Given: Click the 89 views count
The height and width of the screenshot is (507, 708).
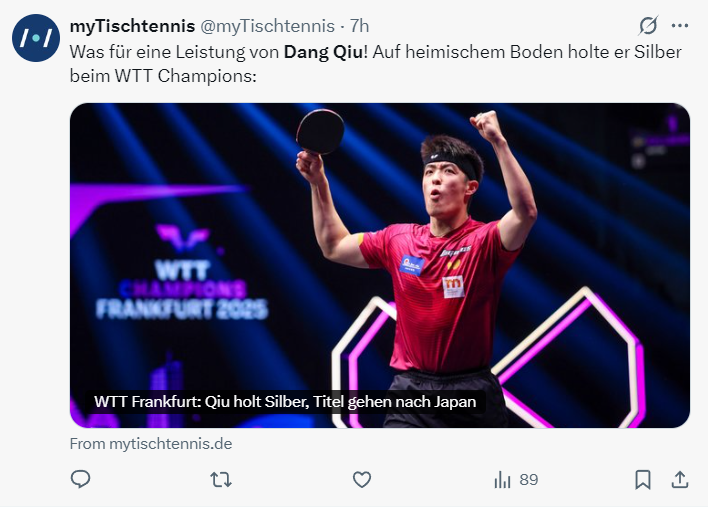Looking at the screenshot, I should tap(528, 480).
